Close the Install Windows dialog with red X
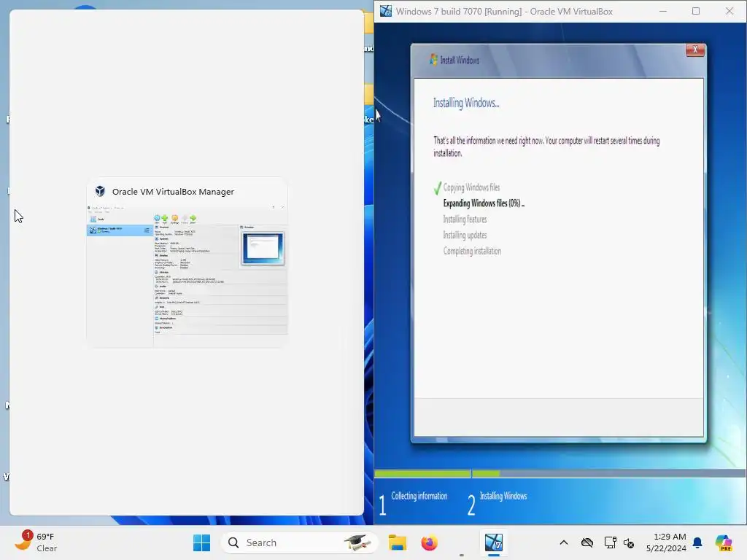The image size is (747, 560). coord(695,50)
